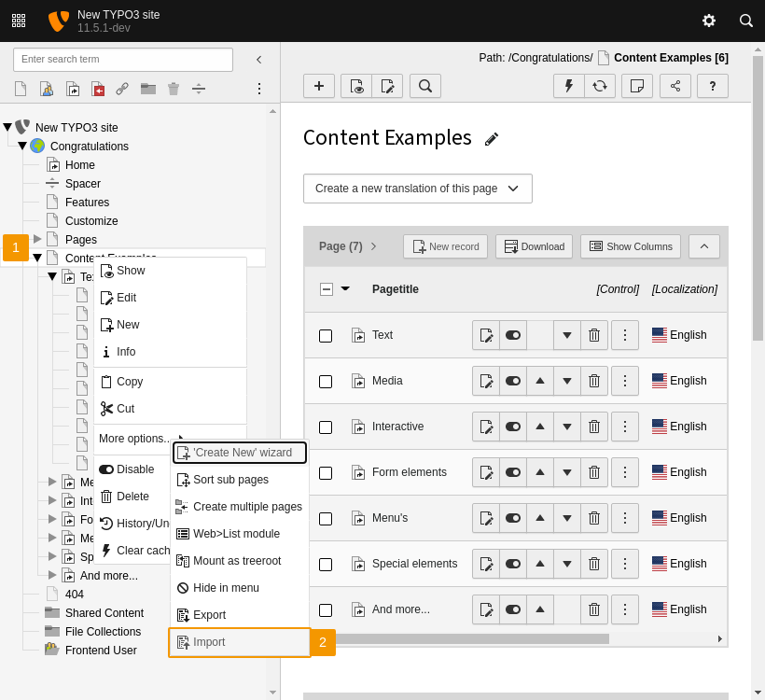Open search using the magnifier icon above Content Examples
The width and height of the screenshot is (765, 700).
click(425, 86)
